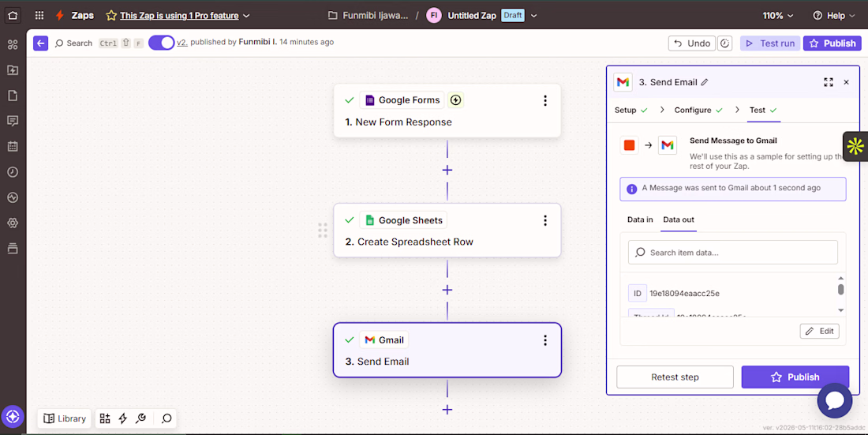Image resolution: width=868 pixels, height=435 pixels.
Task: Open the activity pulse icon in left sidebar
Action: 13,197
